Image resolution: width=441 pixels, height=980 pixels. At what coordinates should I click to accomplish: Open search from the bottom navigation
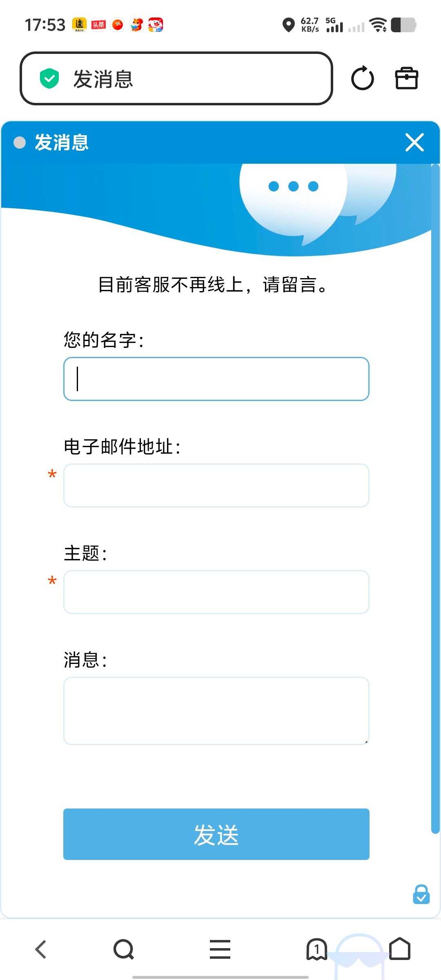tap(123, 949)
